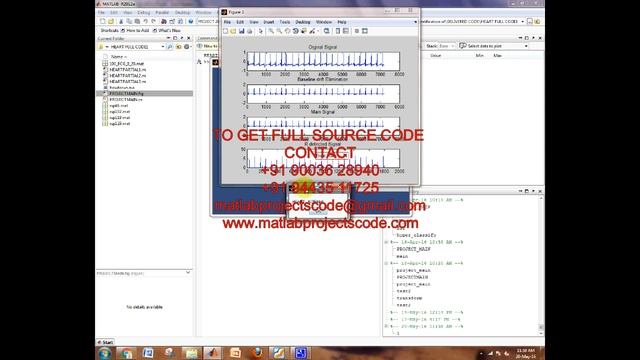The height and width of the screenshot is (360, 640).
Task: Click the MATLAB Start button
Action: [x=105, y=342]
